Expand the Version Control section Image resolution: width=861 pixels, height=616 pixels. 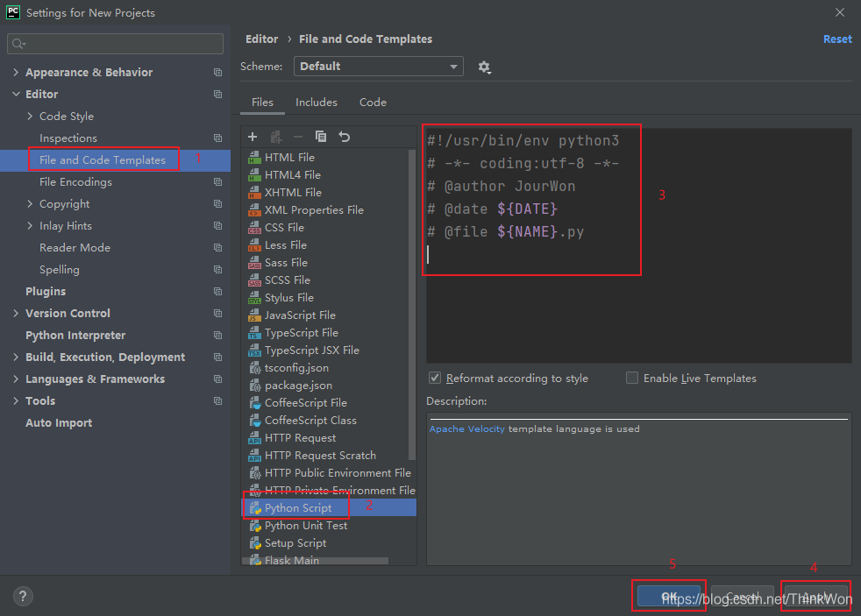point(16,314)
